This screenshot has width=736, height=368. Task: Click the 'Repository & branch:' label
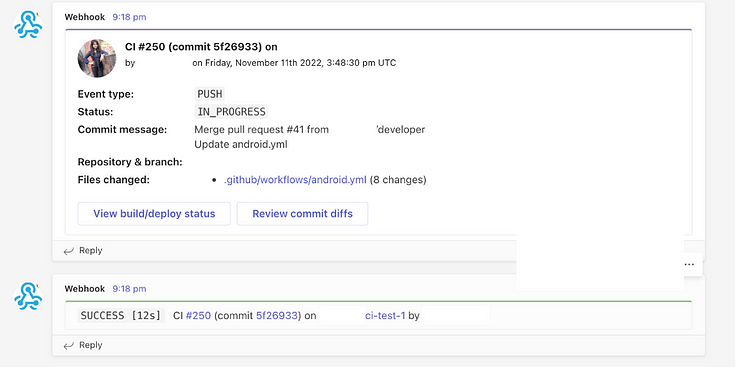[130, 162]
